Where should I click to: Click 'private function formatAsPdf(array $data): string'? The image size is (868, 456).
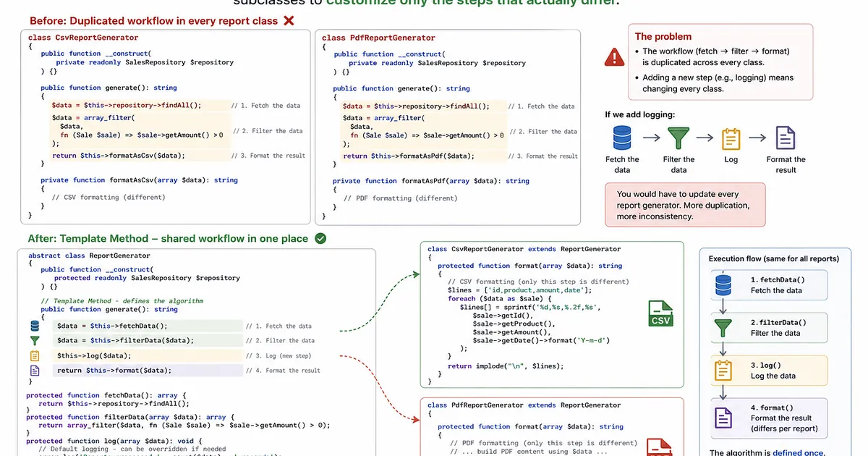click(431, 181)
